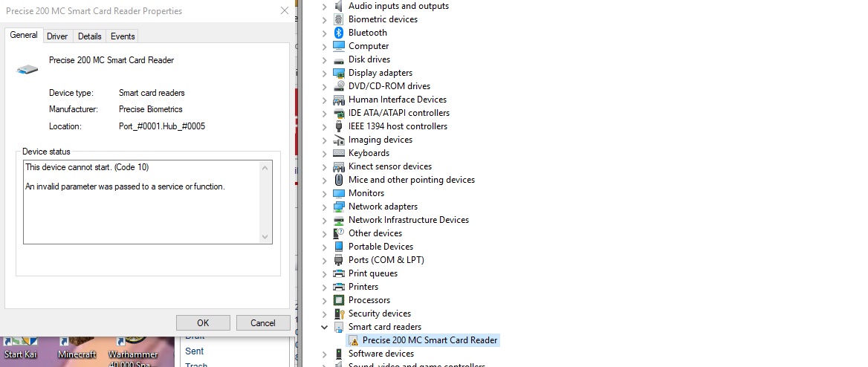This screenshot has height=367, width=868.
Task: Click the Security devices icon
Action: [x=339, y=314]
